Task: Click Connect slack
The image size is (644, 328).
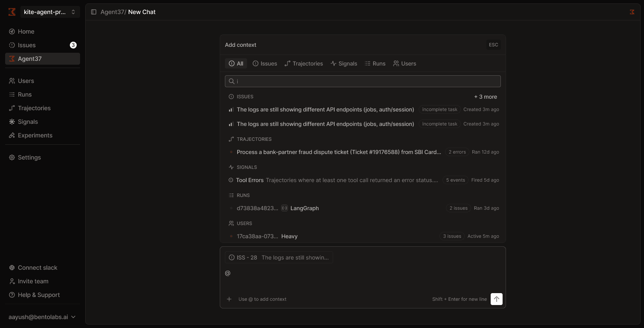Action: [x=43, y=268]
